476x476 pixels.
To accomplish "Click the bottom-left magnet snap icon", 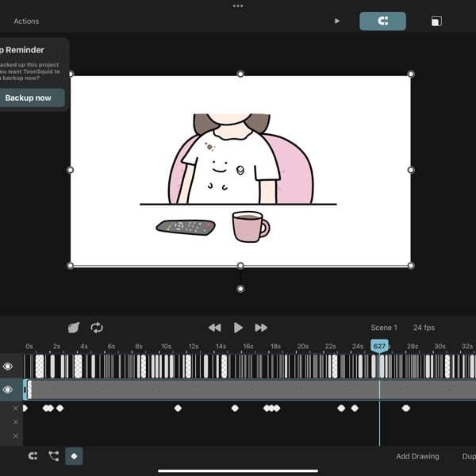I will [x=33, y=456].
